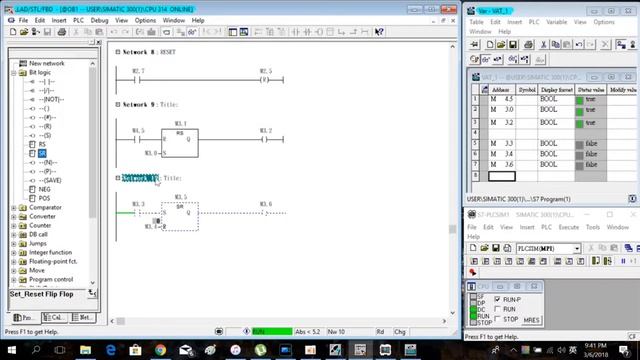Click Undo icon in VAT window toolbar
This screenshot has height=360, width=640.
coord(579,44)
